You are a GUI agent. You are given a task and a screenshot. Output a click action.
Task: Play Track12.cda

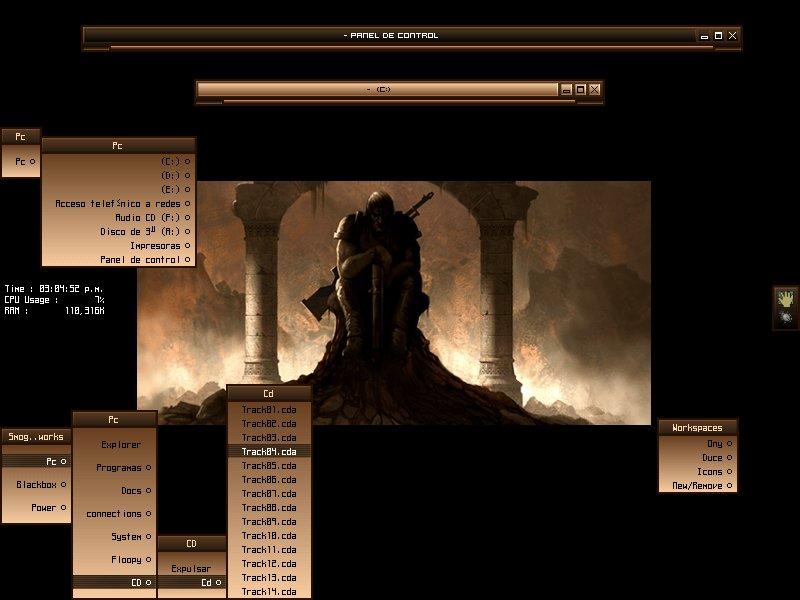coord(269,564)
